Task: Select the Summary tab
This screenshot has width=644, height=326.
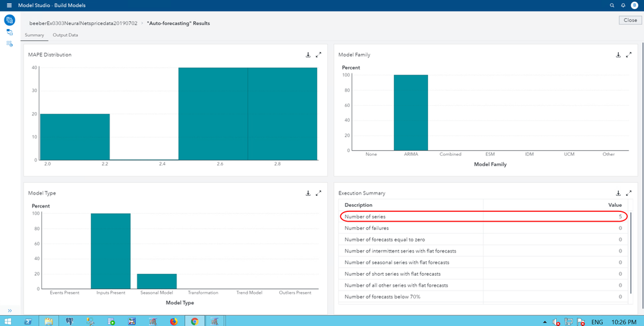Action: coord(34,35)
